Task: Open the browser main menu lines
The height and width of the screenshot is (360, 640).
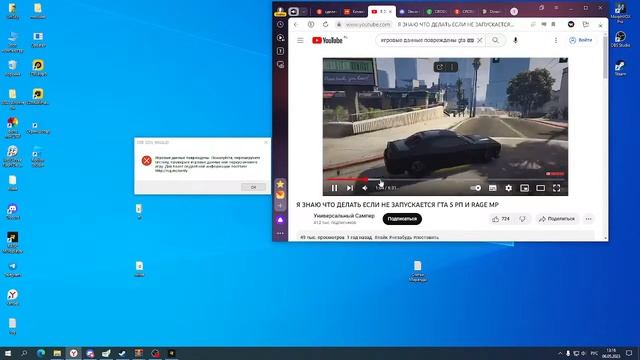Action: tap(556, 8)
